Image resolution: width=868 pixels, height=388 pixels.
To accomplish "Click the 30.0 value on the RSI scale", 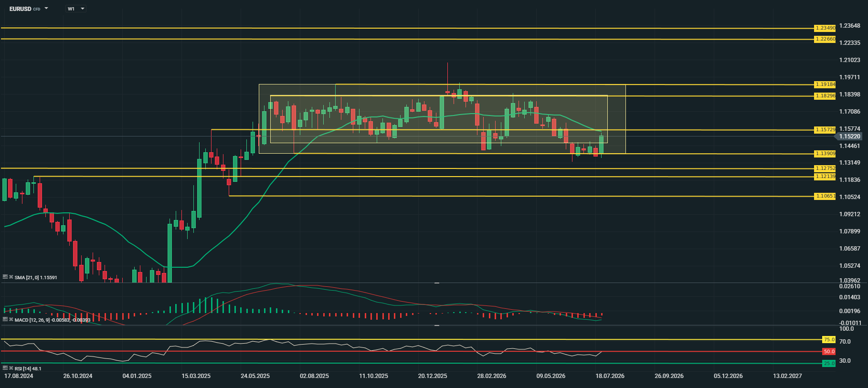I will click(845, 361).
